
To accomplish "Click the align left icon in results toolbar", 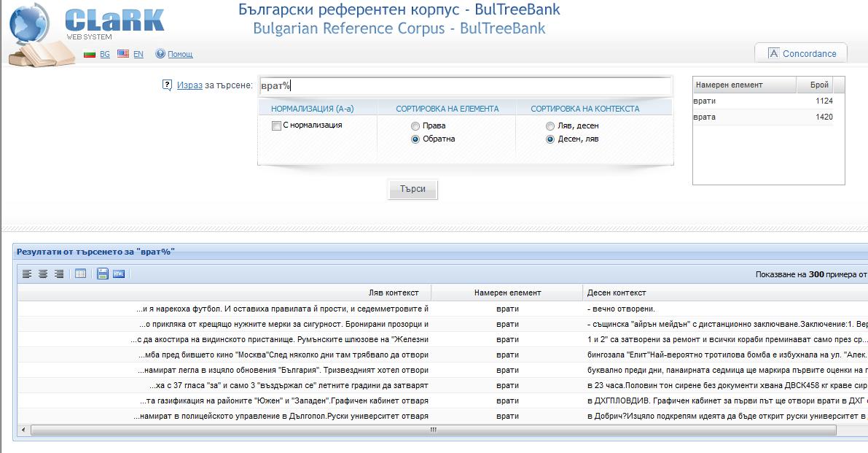I will click(x=26, y=274).
